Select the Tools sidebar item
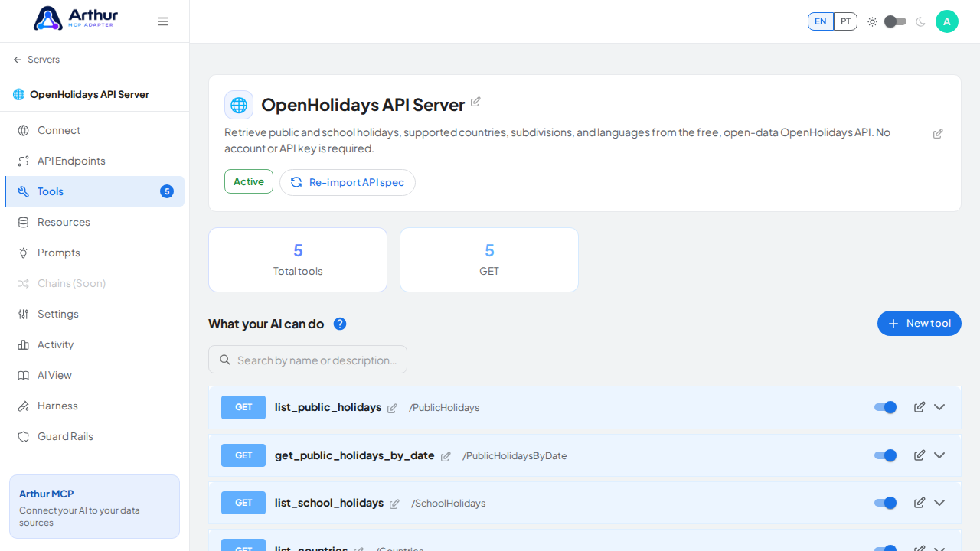Viewport: 980px width, 551px height. pyautogui.click(x=94, y=191)
